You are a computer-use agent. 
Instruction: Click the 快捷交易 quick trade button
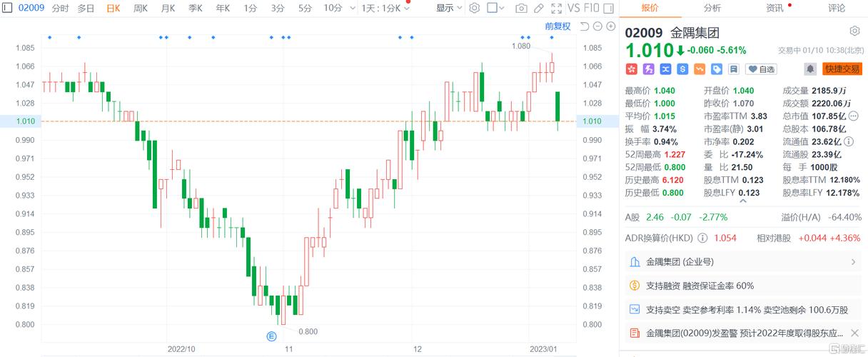point(842,69)
